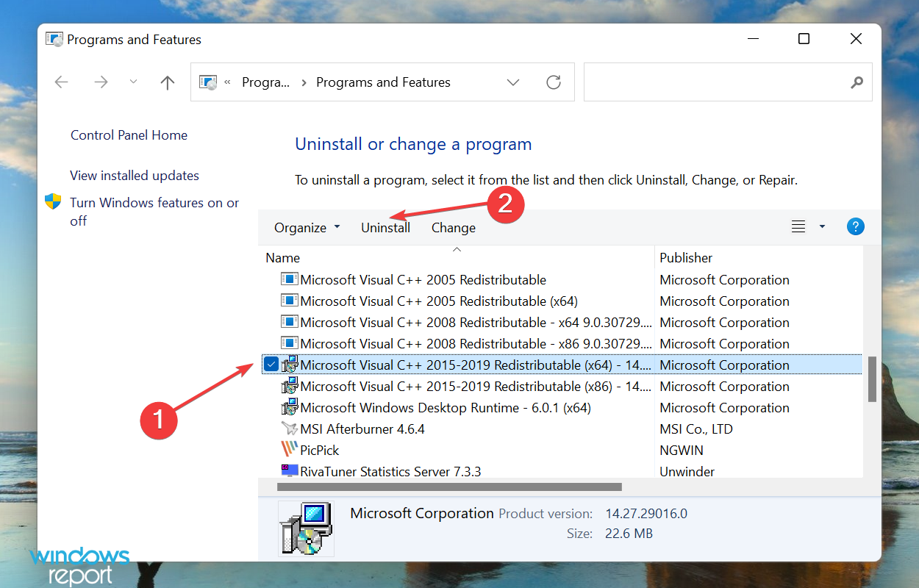Click the MSI Afterburner plane icon

coord(290,429)
